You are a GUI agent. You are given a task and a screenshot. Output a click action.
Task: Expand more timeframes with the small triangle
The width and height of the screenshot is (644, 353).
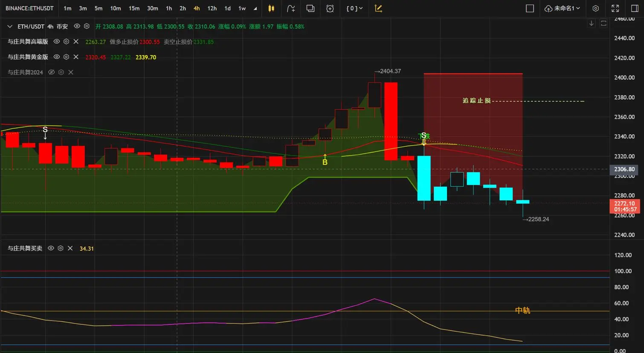255,9
